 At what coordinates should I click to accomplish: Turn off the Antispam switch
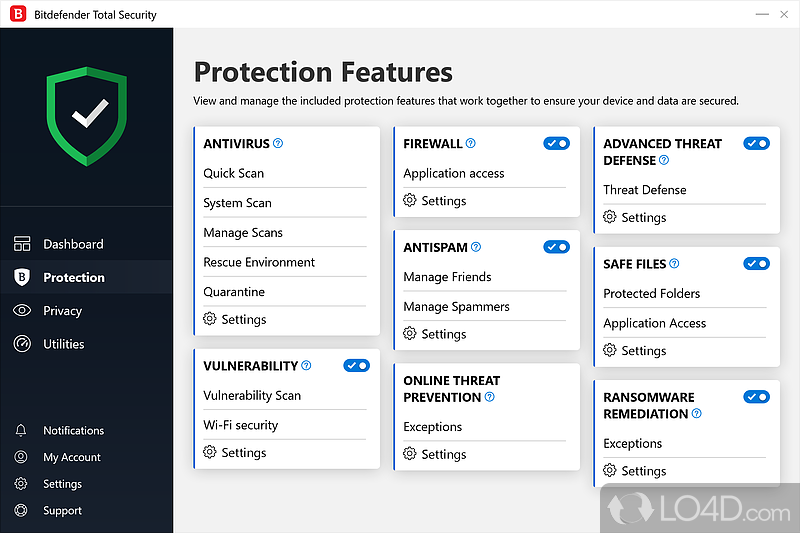[556, 247]
